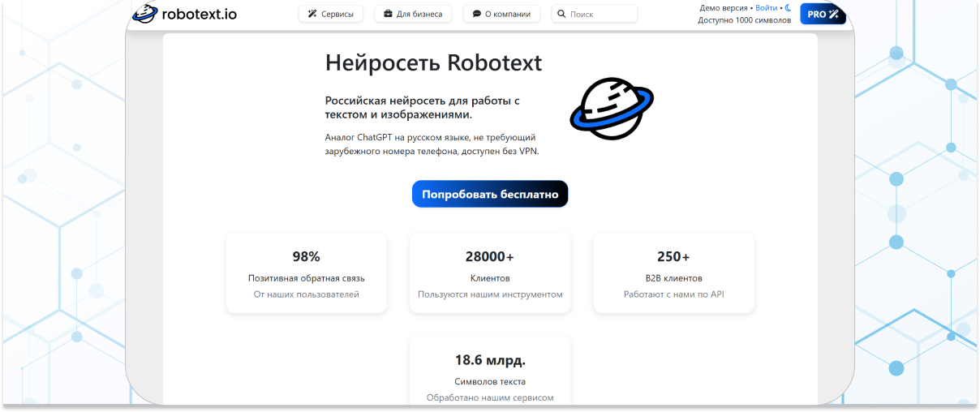Select the 250+ B2B клиентов card
This screenshot has width=980, height=412.
point(674,273)
